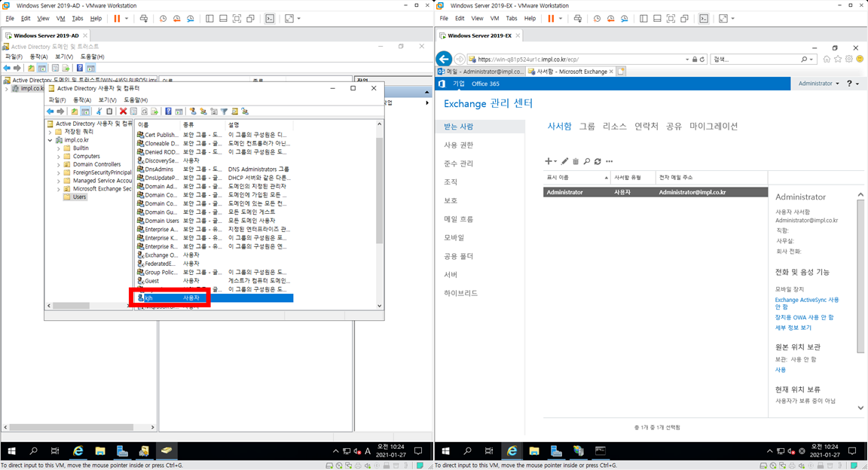
Task: Open VM menu in left VMware window
Action: (x=60, y=18)
